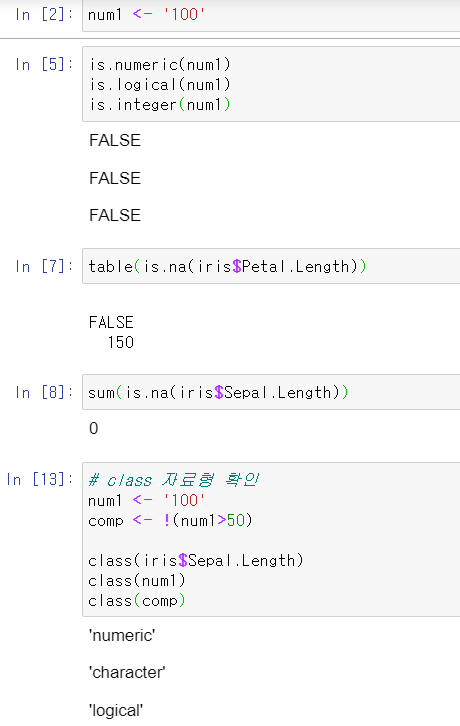Click the 'character' output text
The image size is (460, 726).
(x=127, y=672)
